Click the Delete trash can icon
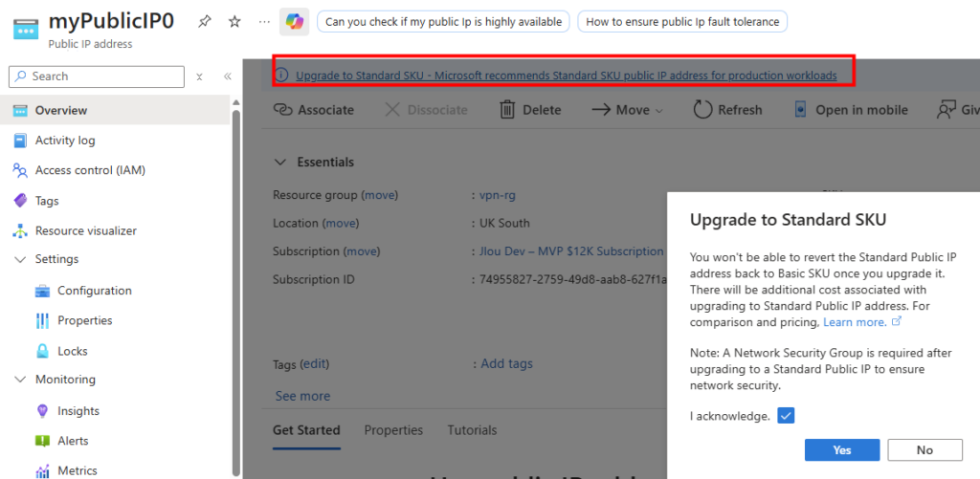The width and height of the screenshot is (980, 479). 507,110
